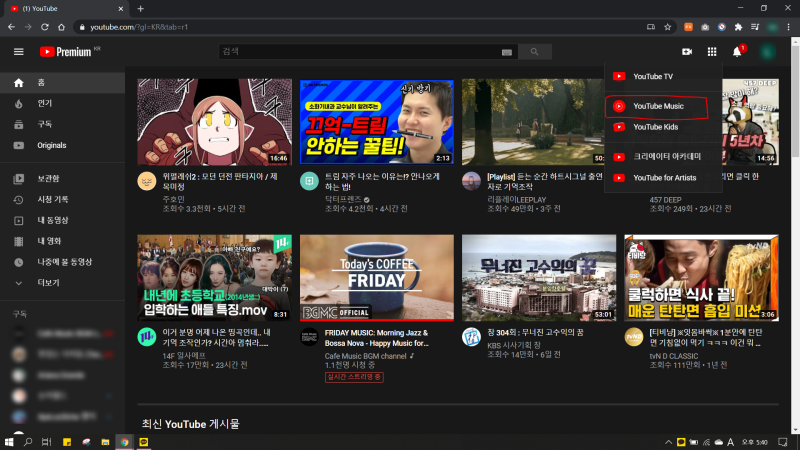Open the on-screen keyboard in search box

pyautogui.click(x=507, y=52)
